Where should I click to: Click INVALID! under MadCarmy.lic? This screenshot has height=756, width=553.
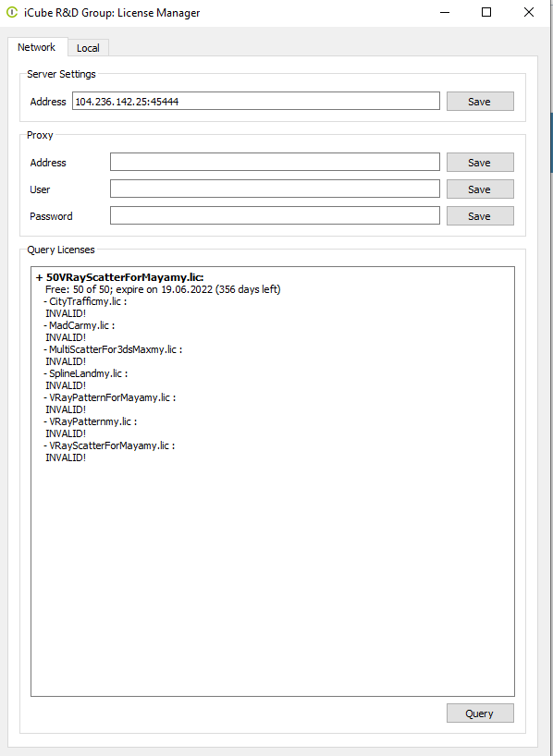tap(66, 337)
